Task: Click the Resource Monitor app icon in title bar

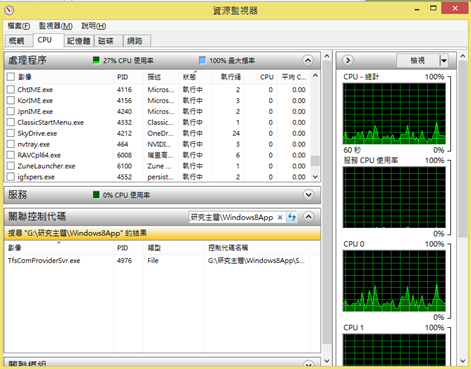Action: click(9, 10)
